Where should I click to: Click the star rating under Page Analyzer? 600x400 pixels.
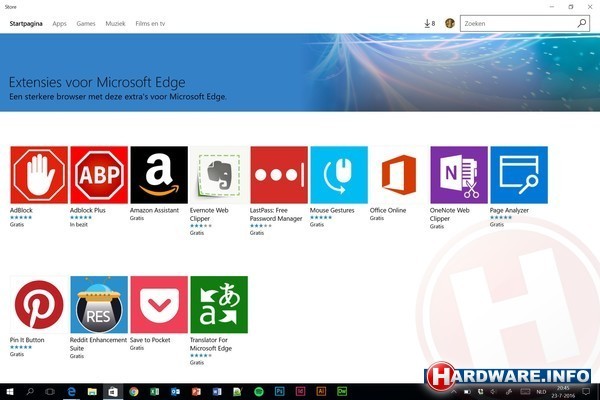pos(501,217)
